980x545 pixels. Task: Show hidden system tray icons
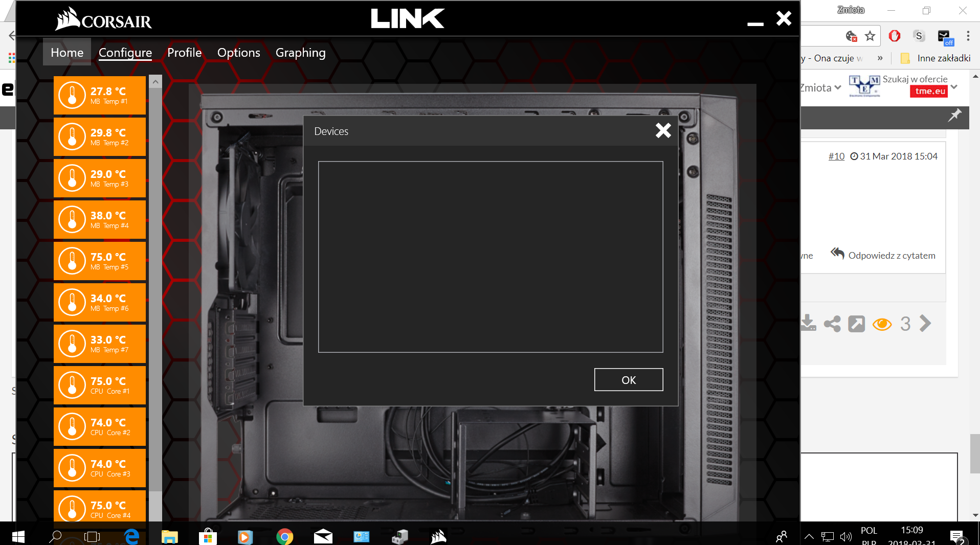(x=809, y=536)
